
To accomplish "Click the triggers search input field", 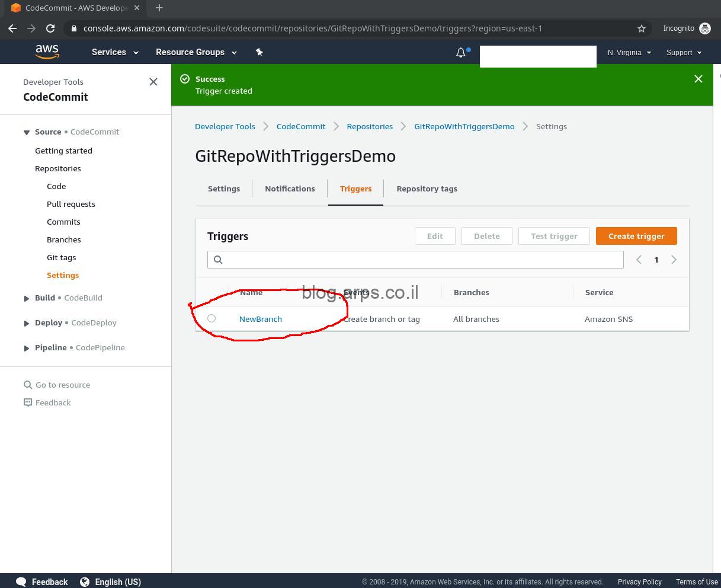I will point(415,260).
